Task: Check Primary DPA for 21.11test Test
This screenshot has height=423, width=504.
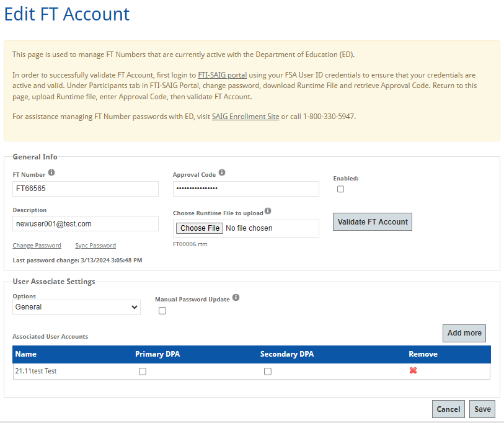Action: pyautogui.click(x=143, y=372)
